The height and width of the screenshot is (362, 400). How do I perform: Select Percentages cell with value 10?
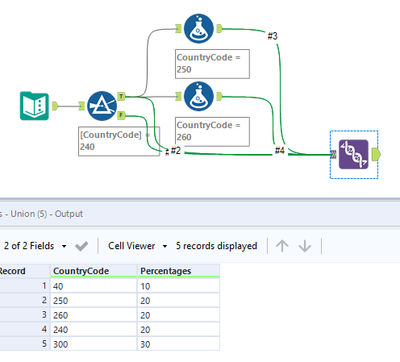(178, 286)
